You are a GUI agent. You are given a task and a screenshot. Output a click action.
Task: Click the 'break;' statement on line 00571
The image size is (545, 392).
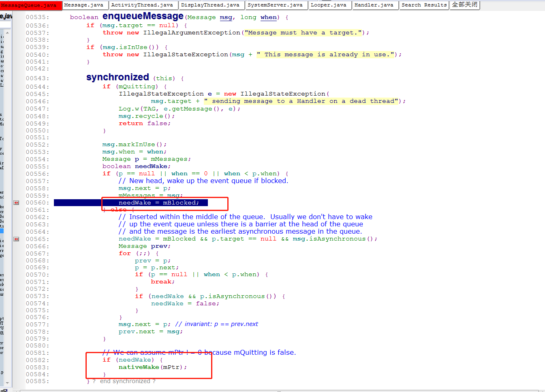pos(163,282)
